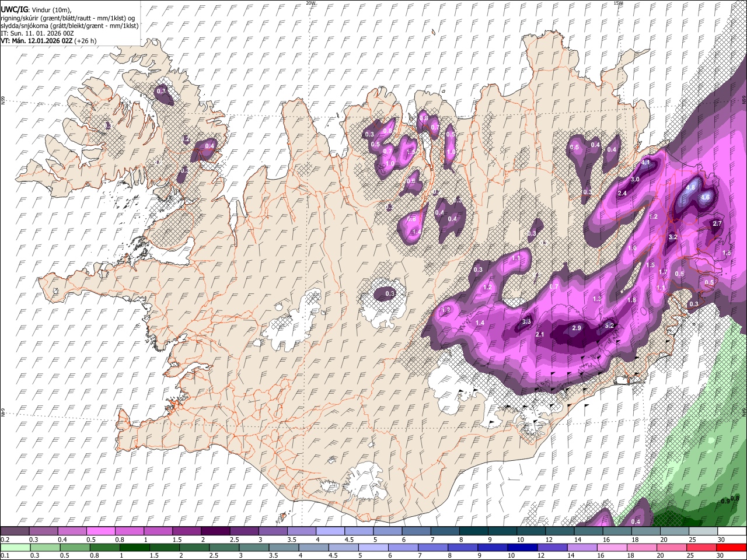Click the "4.1" snowfall value
The width and height of the screenshot is (747, 560).
[x=645, y=163]
